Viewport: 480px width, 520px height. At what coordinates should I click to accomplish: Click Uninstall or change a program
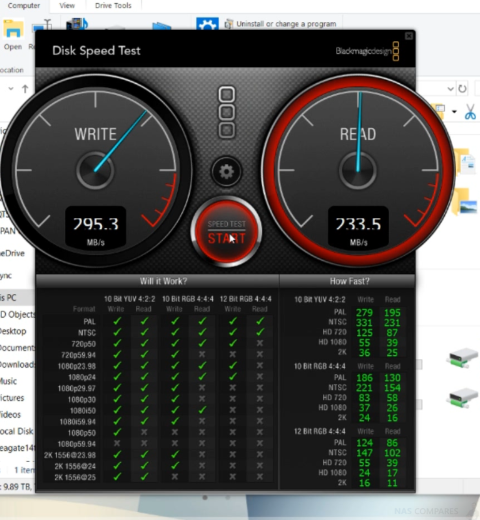click(x=280, y=24)
